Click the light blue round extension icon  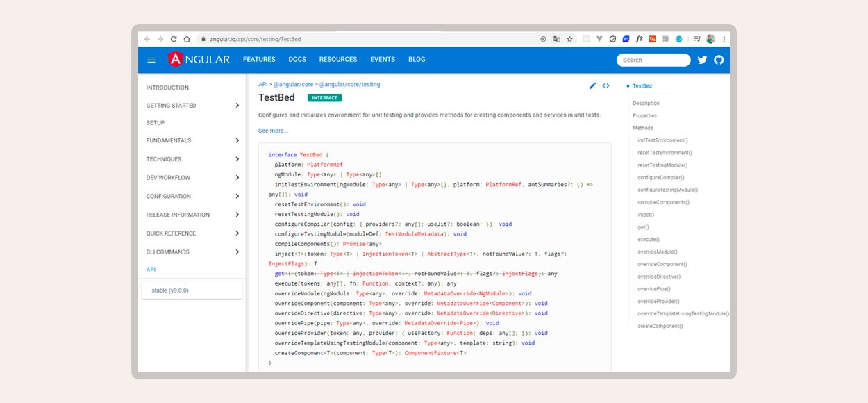[678, 39]
